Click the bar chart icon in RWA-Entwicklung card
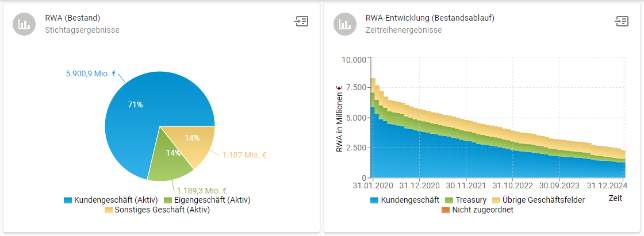Image resolution: width=644 pixels, height=236 pixels. pyautogui.click(x=345, y=24)
